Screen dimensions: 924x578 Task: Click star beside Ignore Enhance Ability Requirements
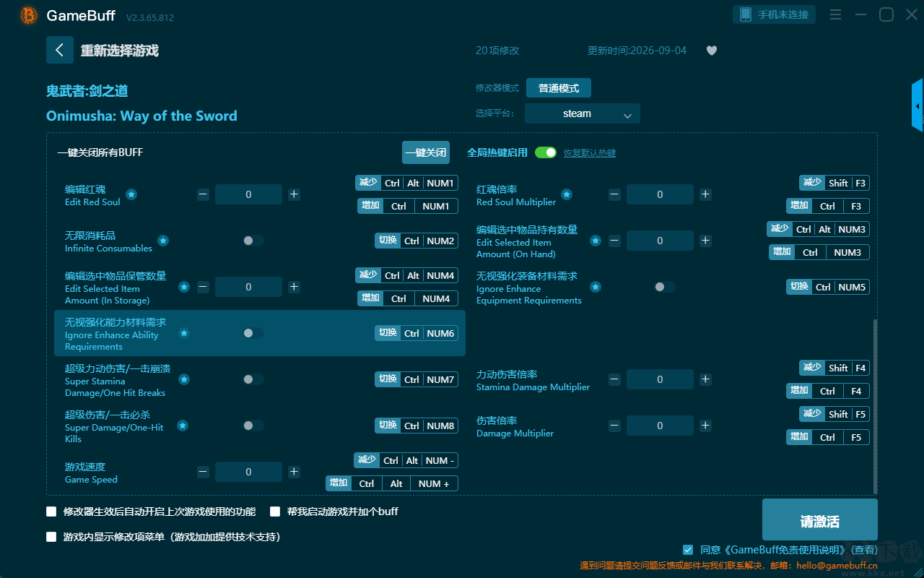[x=184, y=333]
